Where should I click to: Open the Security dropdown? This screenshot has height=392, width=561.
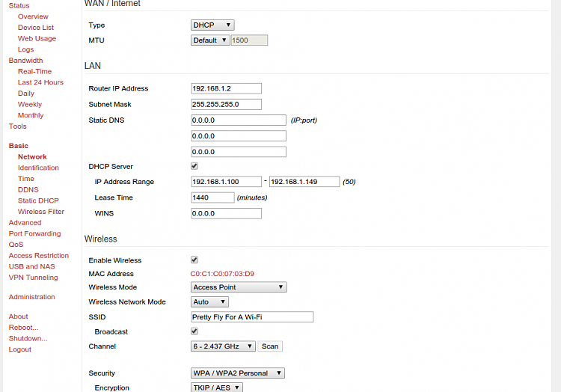pos(238,373)
